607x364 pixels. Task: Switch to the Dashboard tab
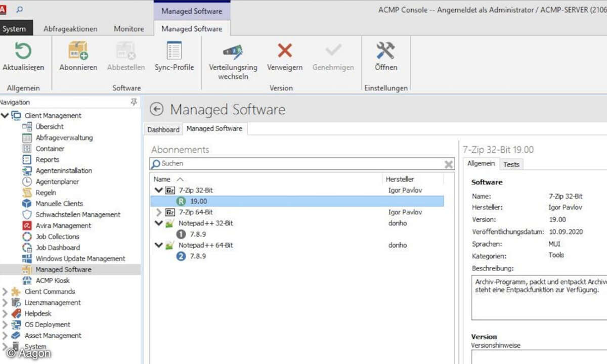[163, 129]
